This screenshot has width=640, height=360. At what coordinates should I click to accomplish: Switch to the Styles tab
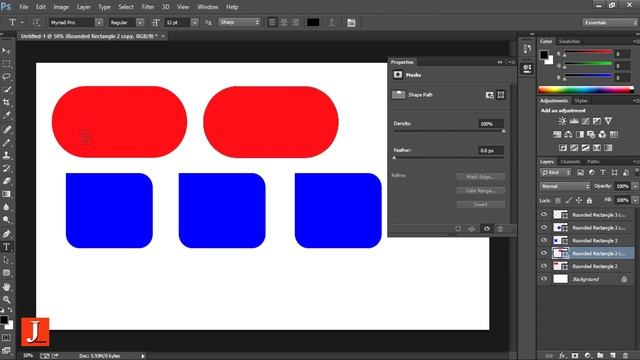[581, 100]
